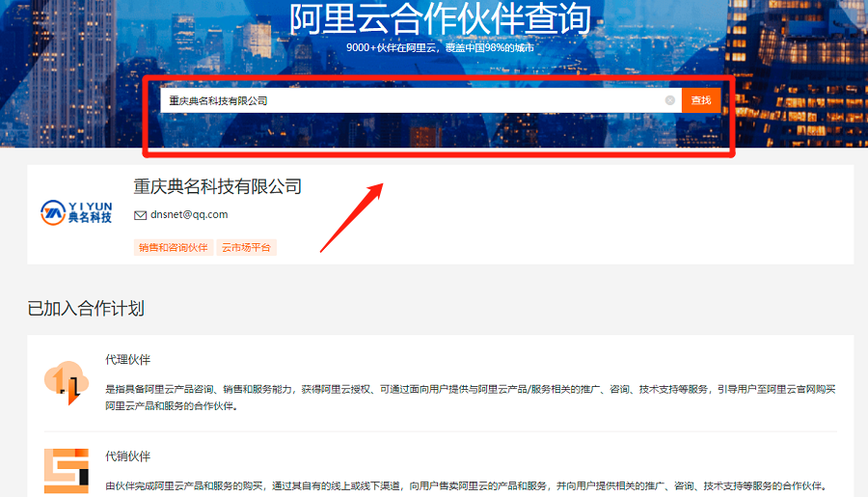Clear the search field with the X icon
This screenshot has width=868, height=497.
[x=670, y=100]
